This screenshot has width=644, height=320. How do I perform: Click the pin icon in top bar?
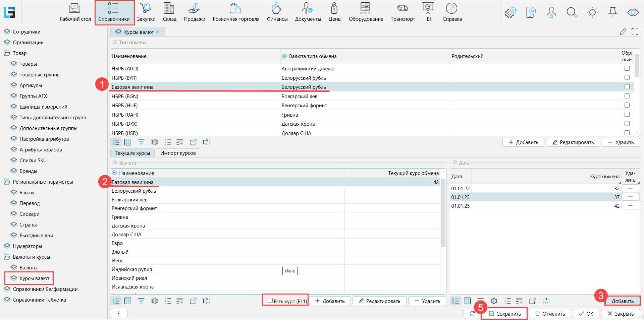click(612, 13)
